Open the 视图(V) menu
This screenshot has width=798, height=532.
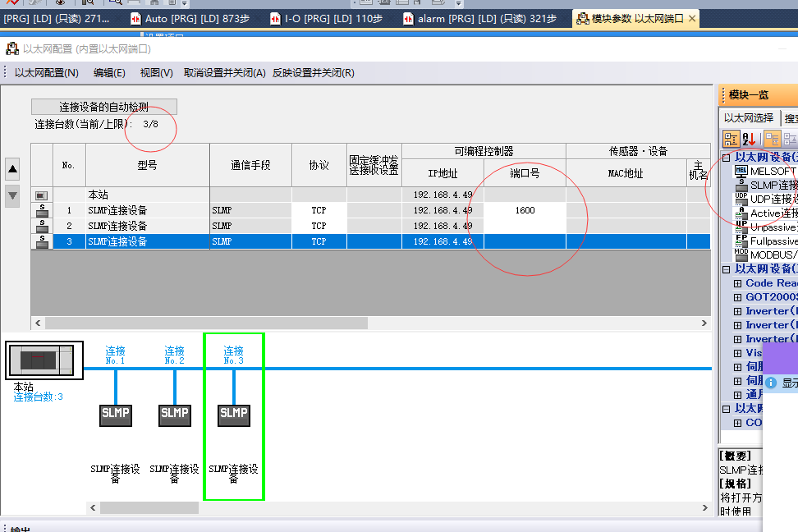coord(156,72)
